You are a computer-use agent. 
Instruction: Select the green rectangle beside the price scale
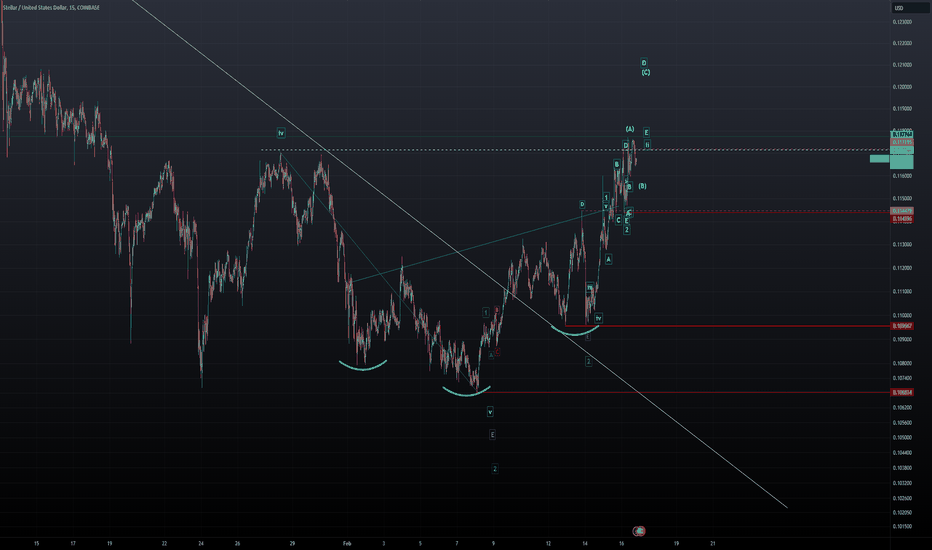click(x=880, y=159)
